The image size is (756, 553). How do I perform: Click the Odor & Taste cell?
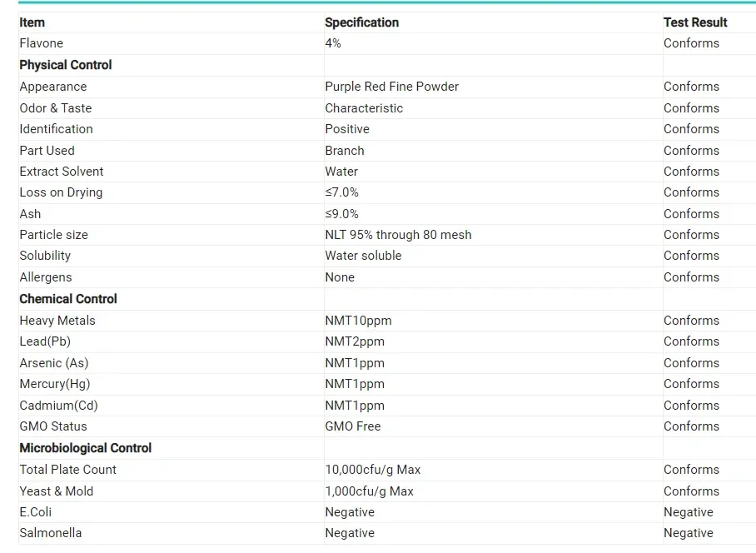(56, 108)
